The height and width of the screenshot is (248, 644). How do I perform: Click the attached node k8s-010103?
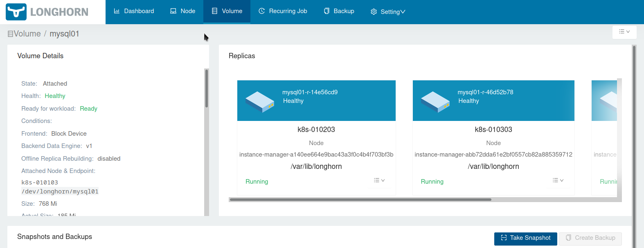[x=40, y=182]
